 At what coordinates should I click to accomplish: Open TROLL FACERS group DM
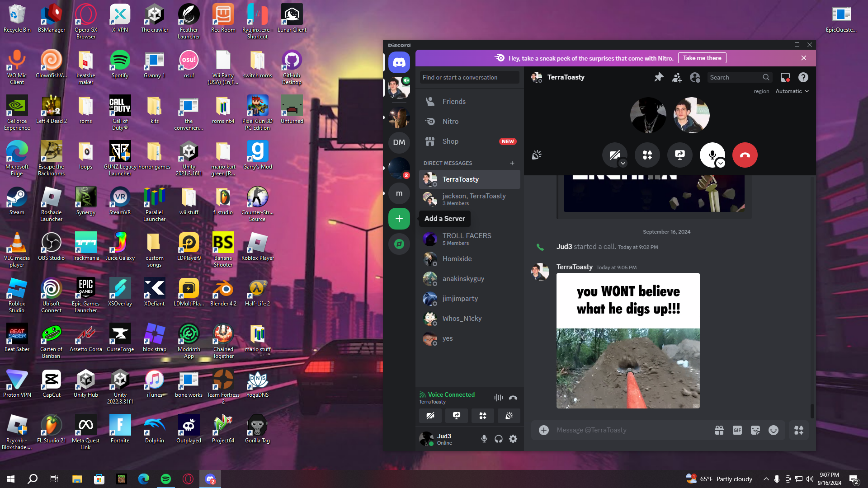point(469,239)
